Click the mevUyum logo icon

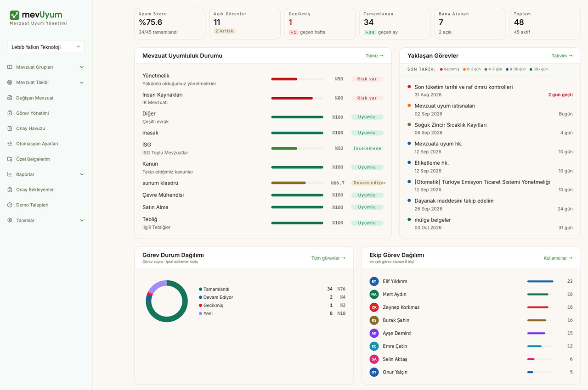15,15
